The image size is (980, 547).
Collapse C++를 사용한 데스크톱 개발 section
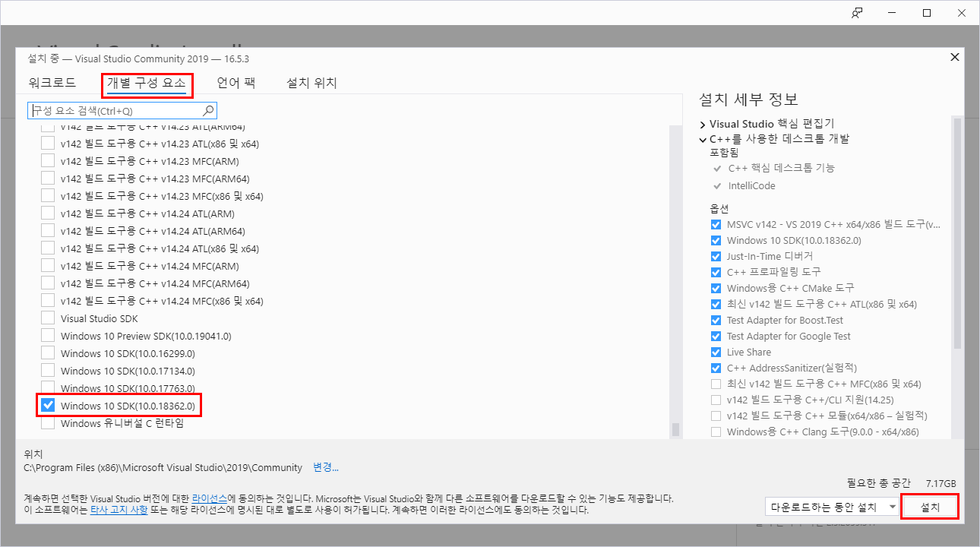click(x=703, y=139)
